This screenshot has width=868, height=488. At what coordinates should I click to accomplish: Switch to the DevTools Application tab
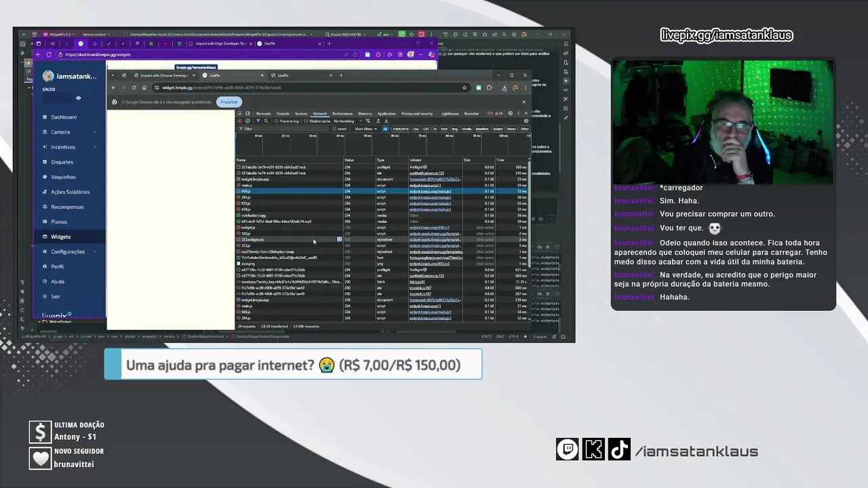click(x=387, y=113)
